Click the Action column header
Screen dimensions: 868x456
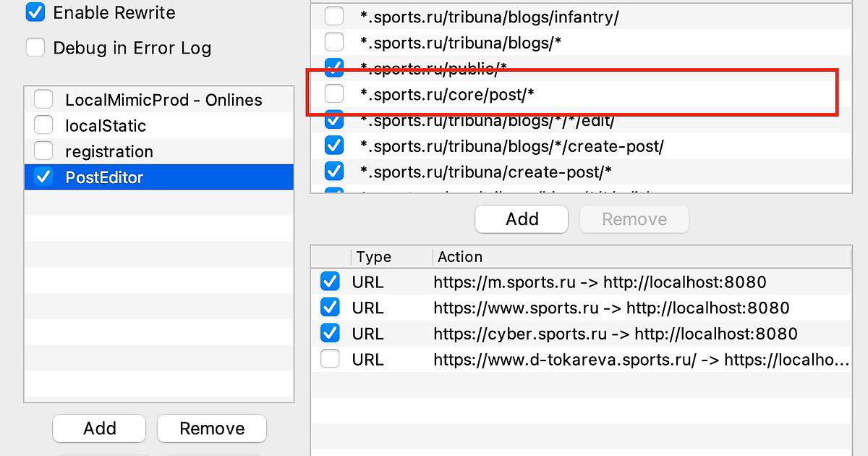point(460,257)
